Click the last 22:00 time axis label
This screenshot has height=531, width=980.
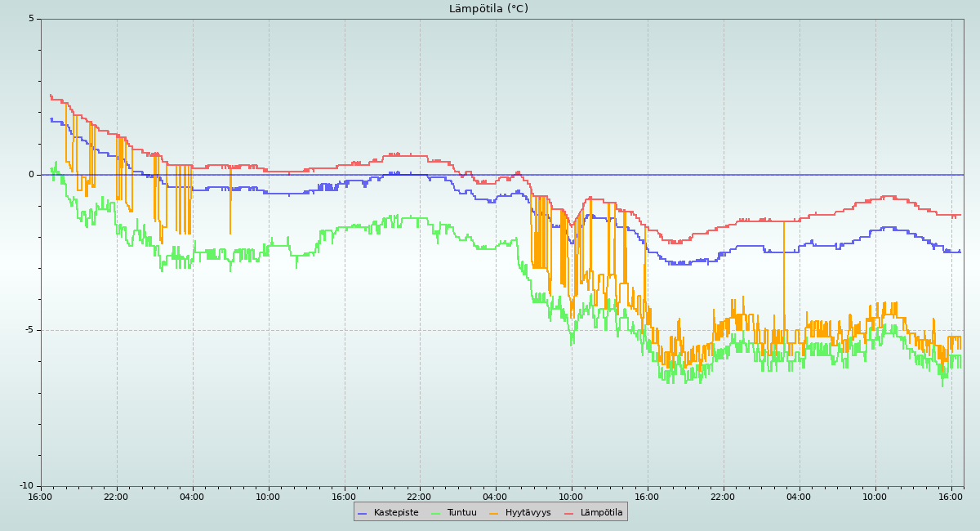[x=723, y=497]
